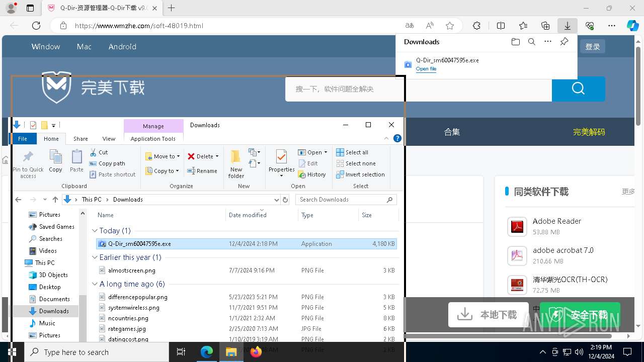Open Copy to dropdown
The image size is (644, 362).
163,171
